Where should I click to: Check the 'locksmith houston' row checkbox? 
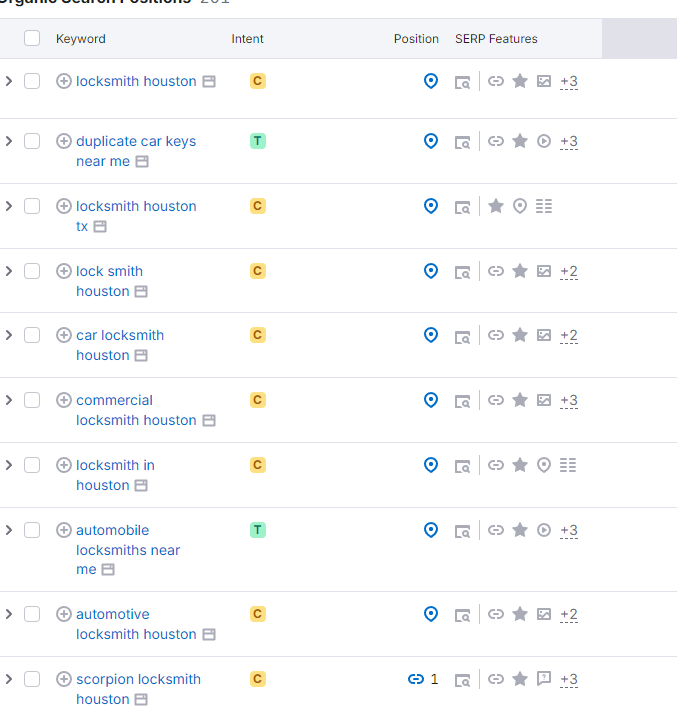click(x=32, y=81)
